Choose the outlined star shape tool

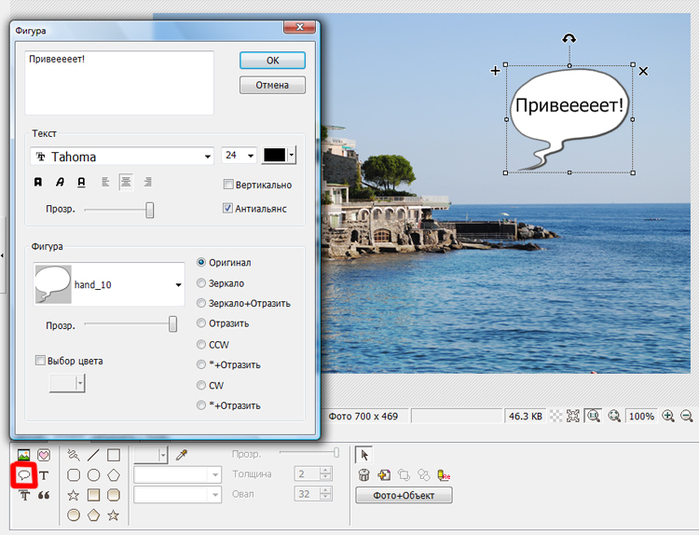(74, 495)
